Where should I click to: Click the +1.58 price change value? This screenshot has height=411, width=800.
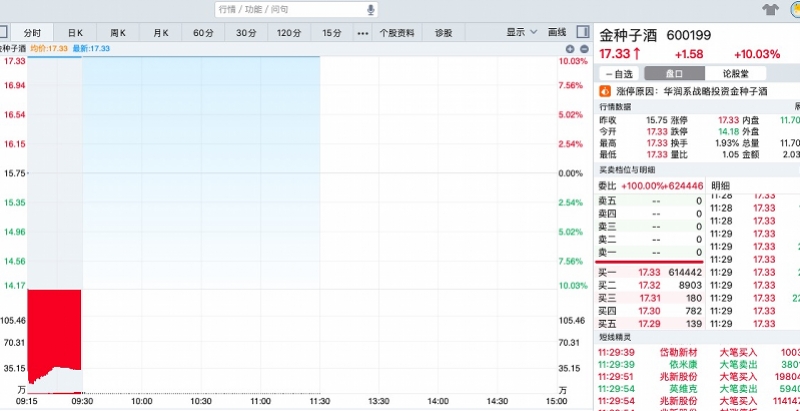[689, 54]
